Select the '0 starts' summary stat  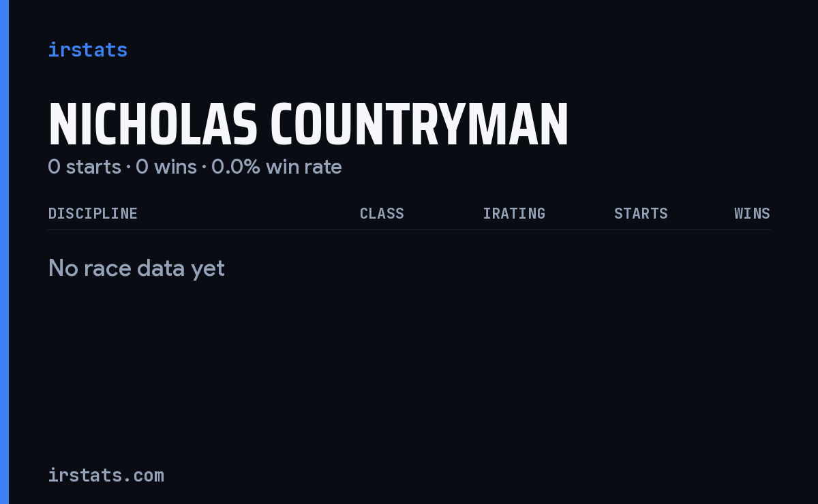pos(85,167)
